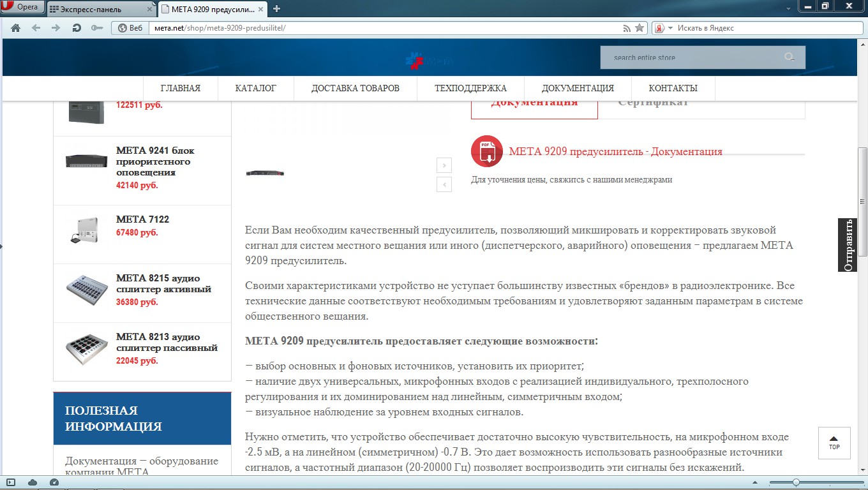The image size is (868, 490).
Task: Click the Веб site info badge
Action: point(130,28)
